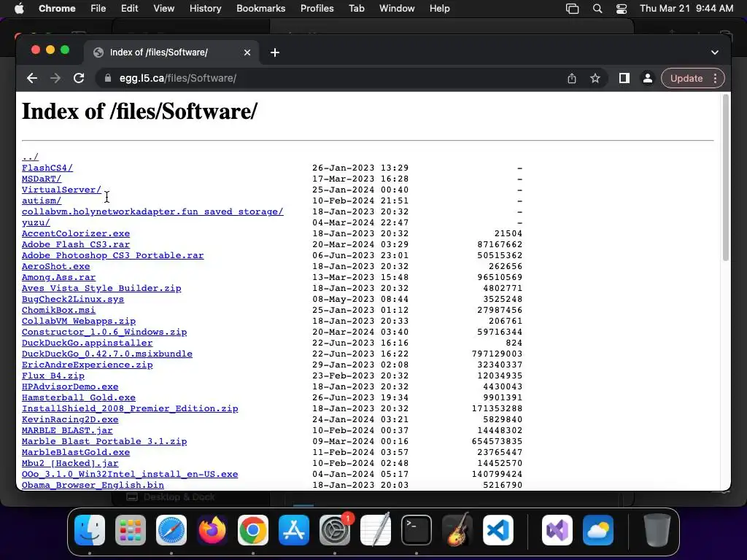Open the Chrome three-dot menu
747x560 pixels.
(x=715, y=78)
